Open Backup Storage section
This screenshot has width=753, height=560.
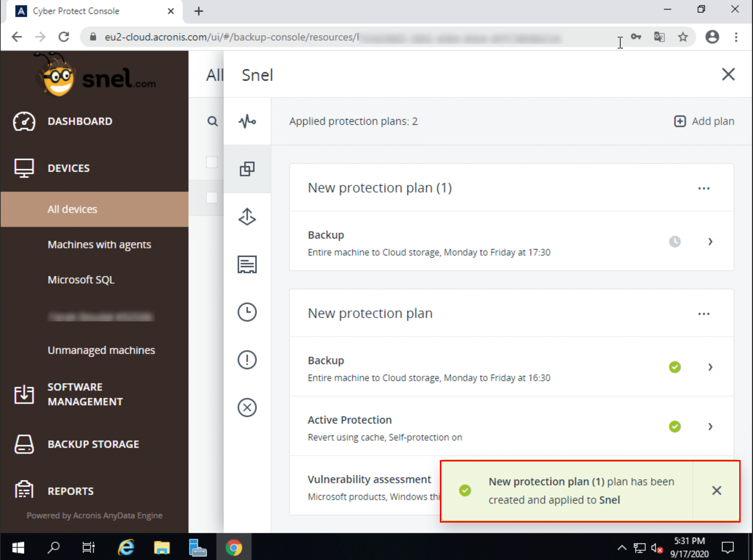(x=93, y=444)
